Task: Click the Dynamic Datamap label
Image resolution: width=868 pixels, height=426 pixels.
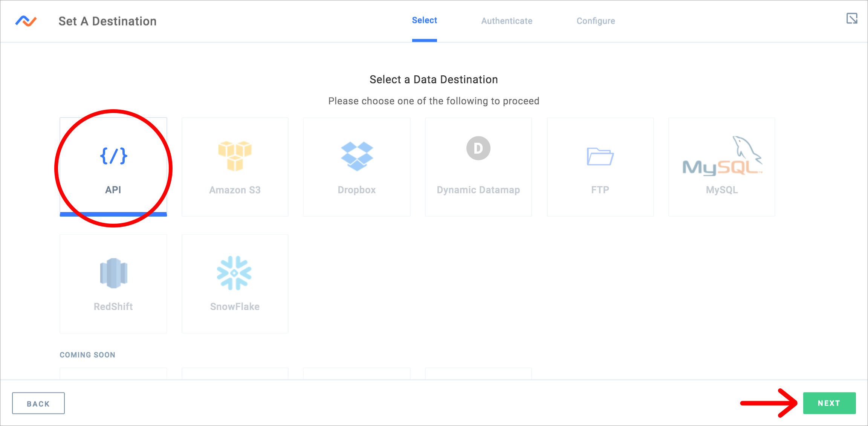Action: pos(478,190)
